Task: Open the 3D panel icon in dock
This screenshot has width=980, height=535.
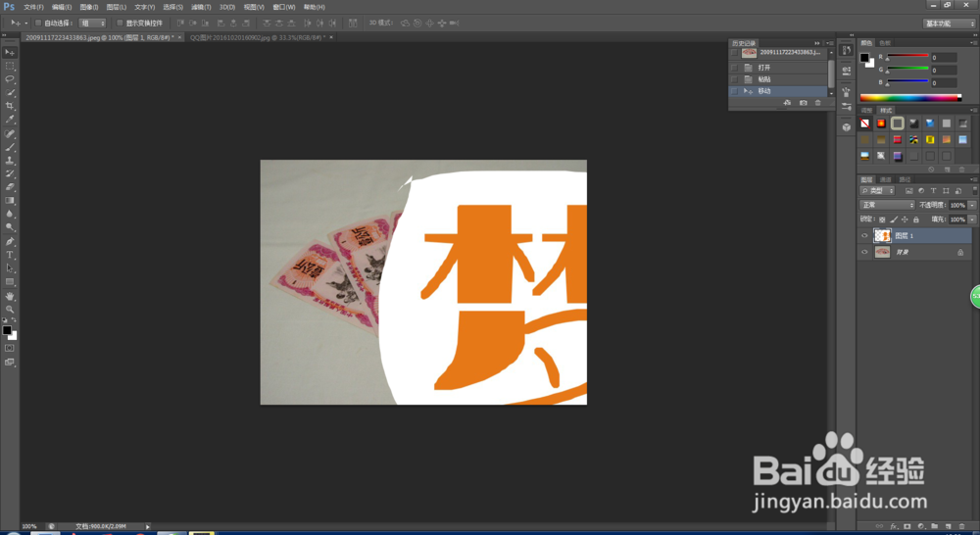Action: tap(847, 127)
